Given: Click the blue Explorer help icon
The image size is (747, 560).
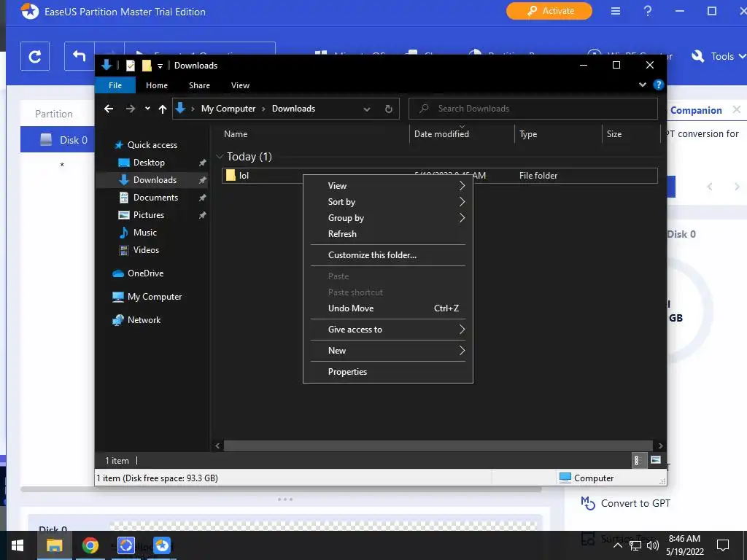Looking at the screenshot, I should click(659, 85).
